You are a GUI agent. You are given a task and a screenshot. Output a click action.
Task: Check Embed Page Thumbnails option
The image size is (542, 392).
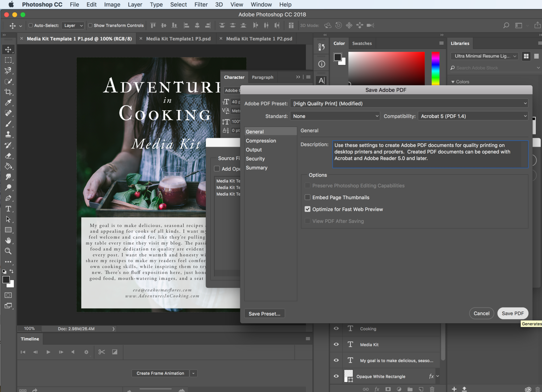[307, 197]
